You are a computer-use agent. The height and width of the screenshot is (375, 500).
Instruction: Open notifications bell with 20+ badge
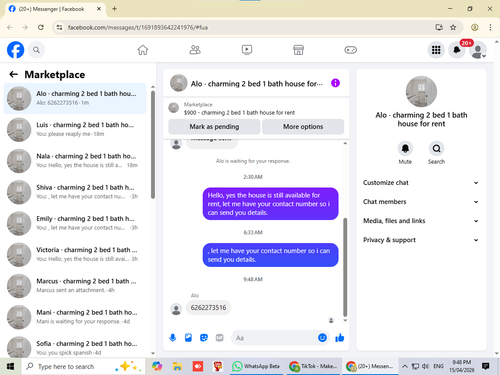pyautogui.click(x=457, y=50)
